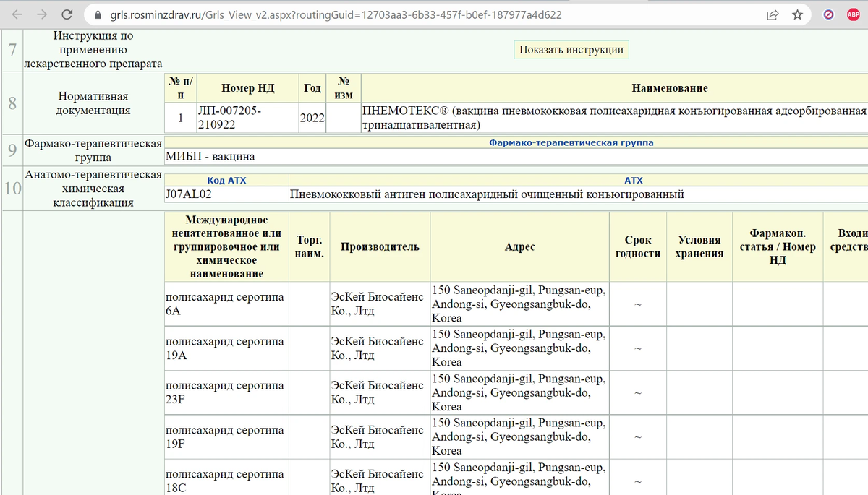Click ATX code J07AL02
Screen dimensions: 868x495
point(226,194)
